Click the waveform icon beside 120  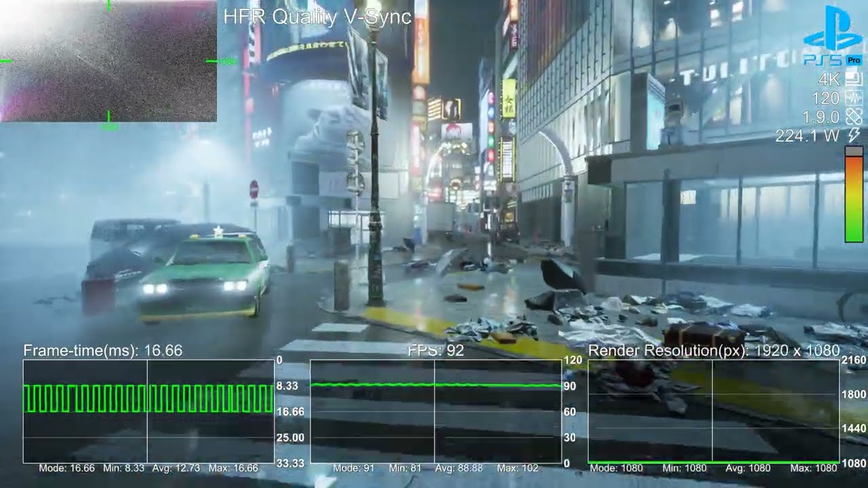point(854,98)
